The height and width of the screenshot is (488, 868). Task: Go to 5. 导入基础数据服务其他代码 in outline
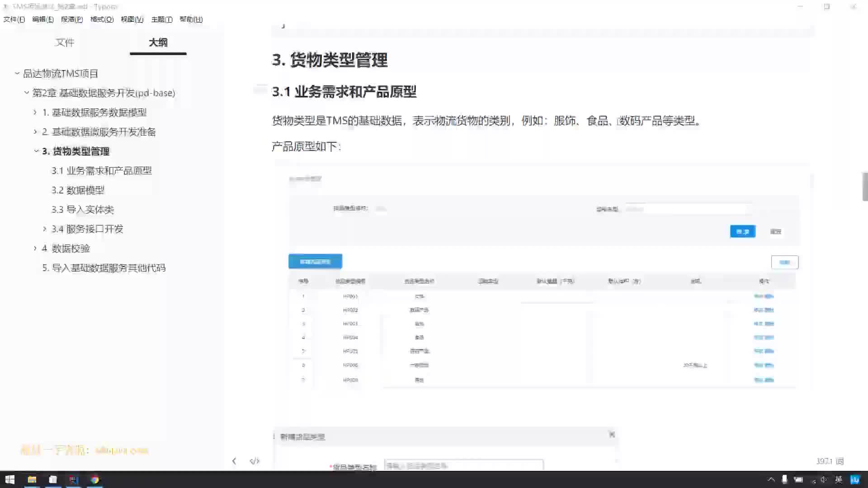point(104,268)
